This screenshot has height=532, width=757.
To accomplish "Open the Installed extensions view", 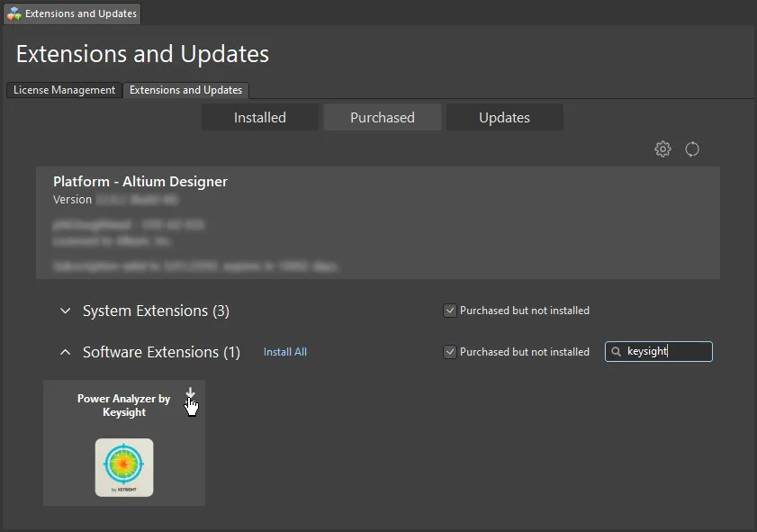I will (x=260, y=117).
